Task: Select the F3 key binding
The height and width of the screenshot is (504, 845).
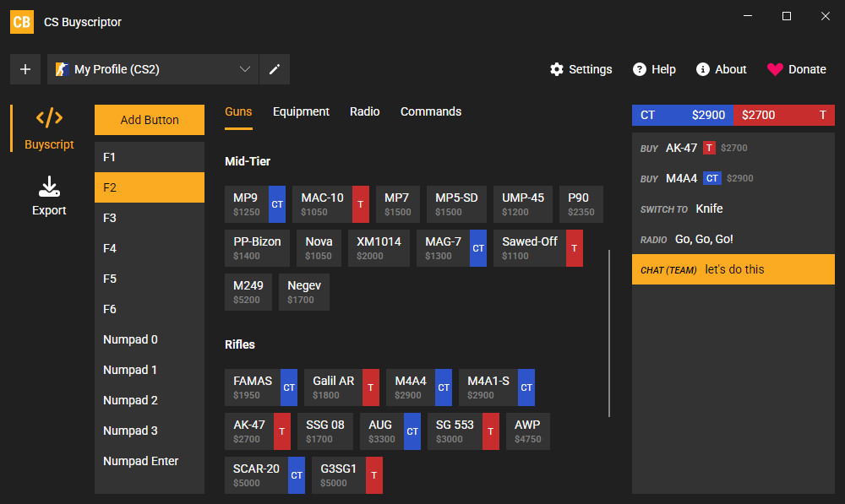Action: [x=150, y=218]
